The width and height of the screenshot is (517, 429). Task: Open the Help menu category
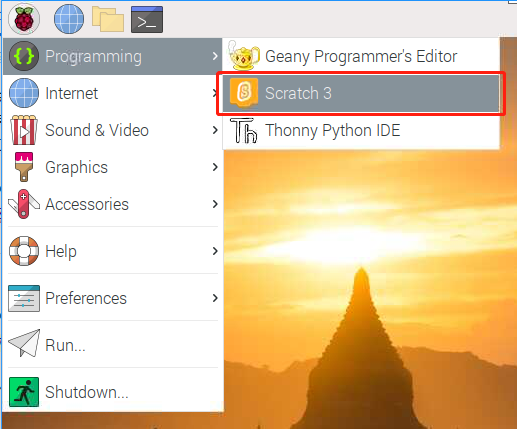point(113,251)
